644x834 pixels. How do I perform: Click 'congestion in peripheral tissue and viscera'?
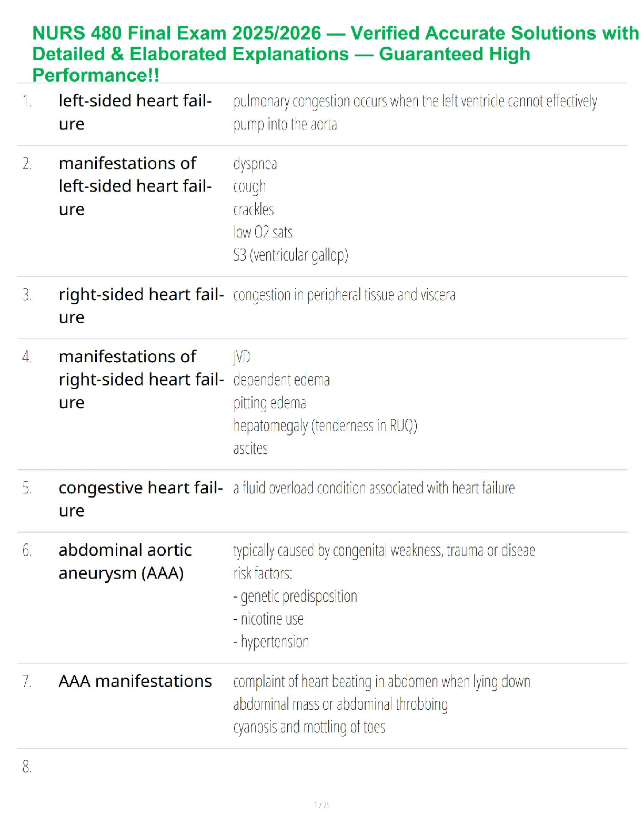tap(344, 295)
